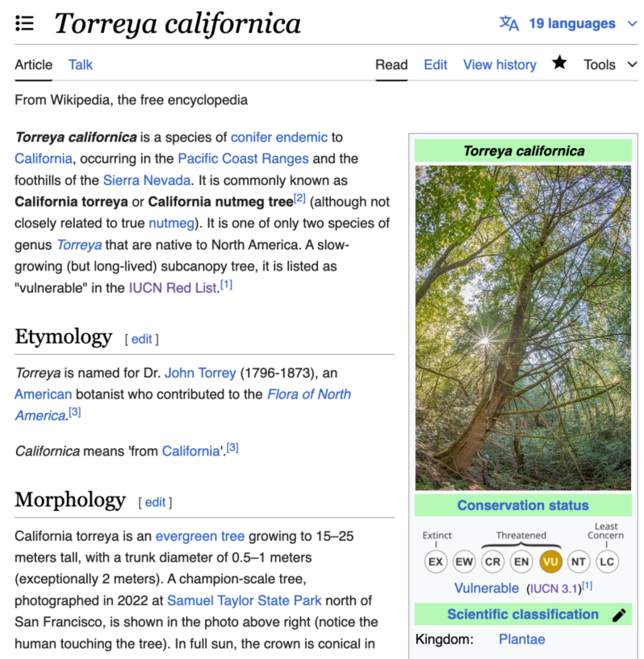
Task: Click the language translation icon
Action: [x=509, y=23]
